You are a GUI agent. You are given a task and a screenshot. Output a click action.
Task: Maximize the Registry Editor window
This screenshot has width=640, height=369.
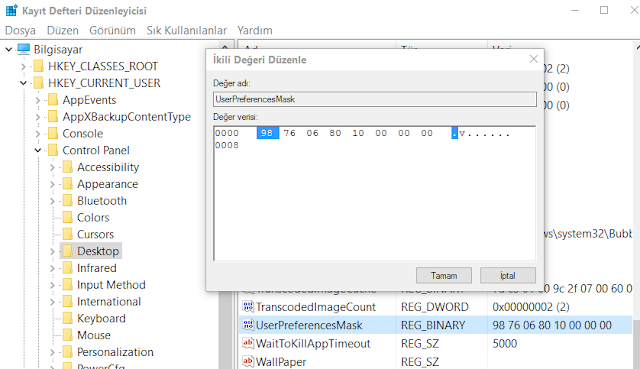(x=604, y=10)
